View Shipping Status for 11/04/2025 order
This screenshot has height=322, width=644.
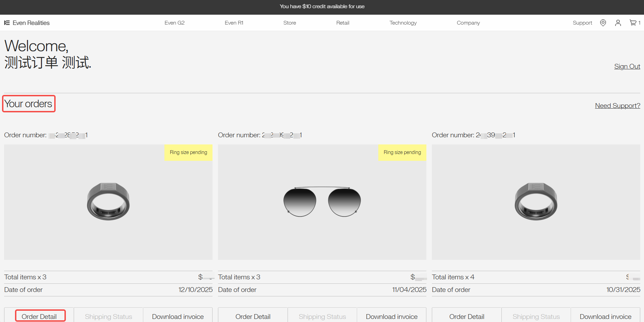click(322, 317)
